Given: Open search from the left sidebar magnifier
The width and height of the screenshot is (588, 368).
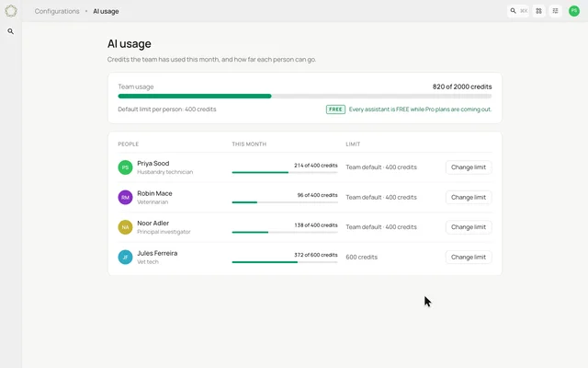Looking at the screenshot, I should (10, 31).
